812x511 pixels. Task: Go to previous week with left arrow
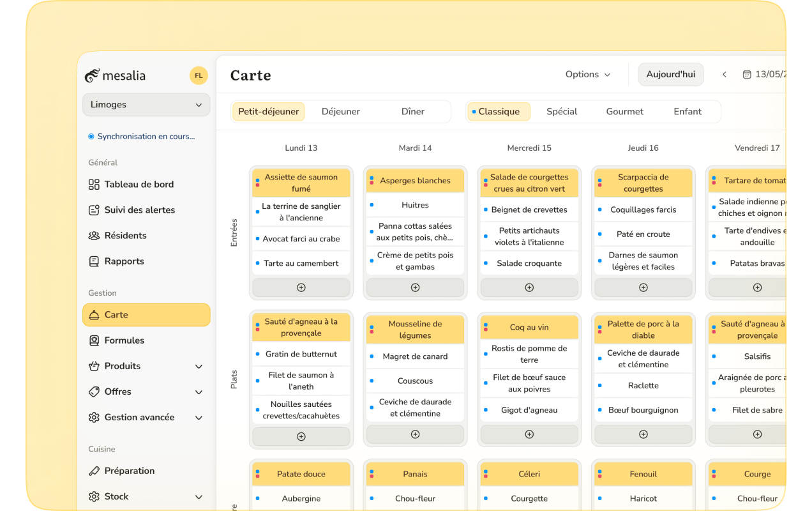(x=725, y=75)
